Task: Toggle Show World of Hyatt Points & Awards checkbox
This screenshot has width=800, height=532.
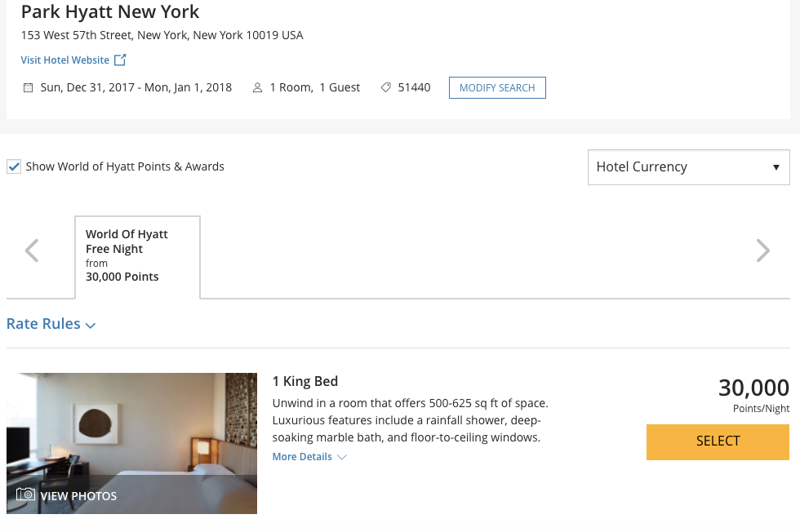Action: (14, 166)
